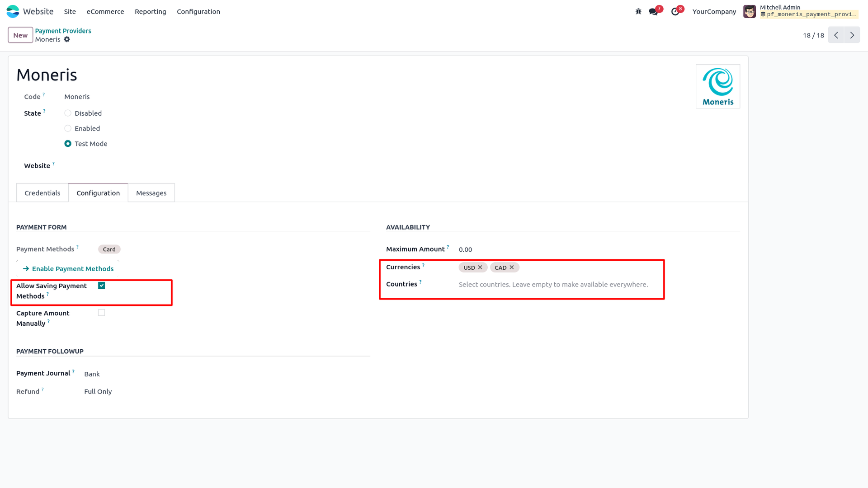Open the gear actions menu beside Moneris
Image resolution: width=868 pixels, height=488 pixels.
click(67, 39)
